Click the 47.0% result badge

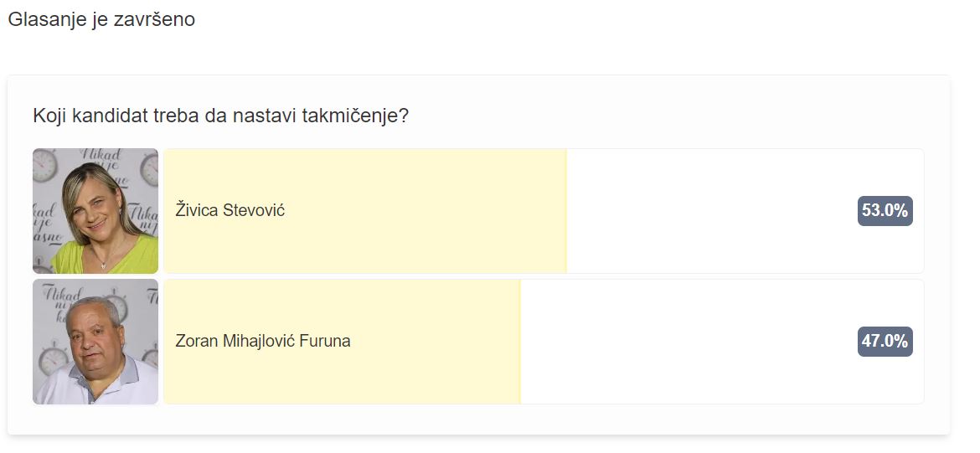pyautogui.click(x=885, y=341)
